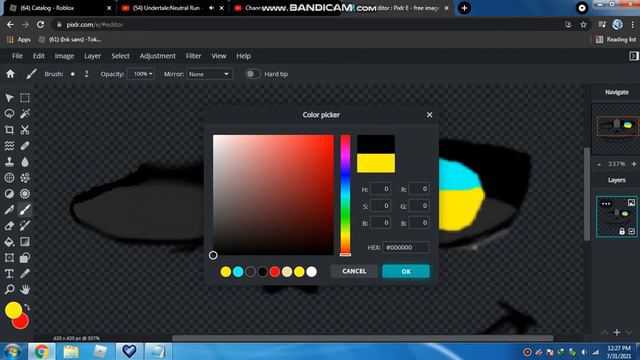Collapse the right side panel
The height and width of the screenshot is (360, 640).
(x=633, y=56)
